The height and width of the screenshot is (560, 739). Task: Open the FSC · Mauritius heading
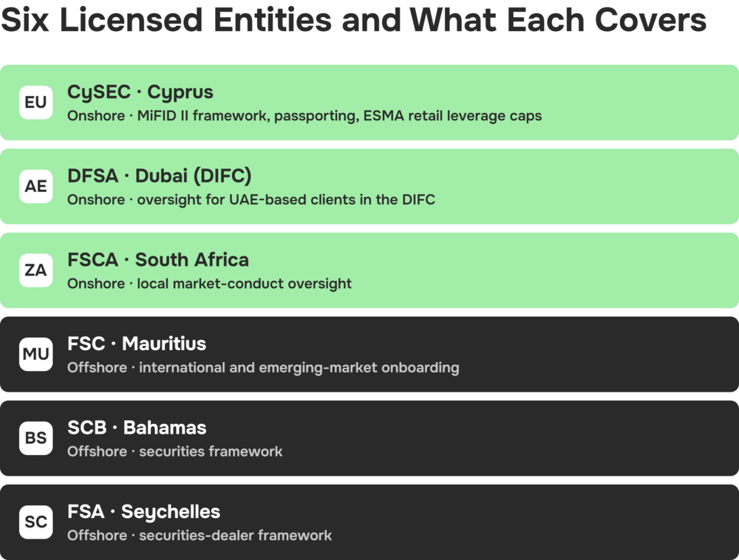pyautogui.click(x=137, y=344)
